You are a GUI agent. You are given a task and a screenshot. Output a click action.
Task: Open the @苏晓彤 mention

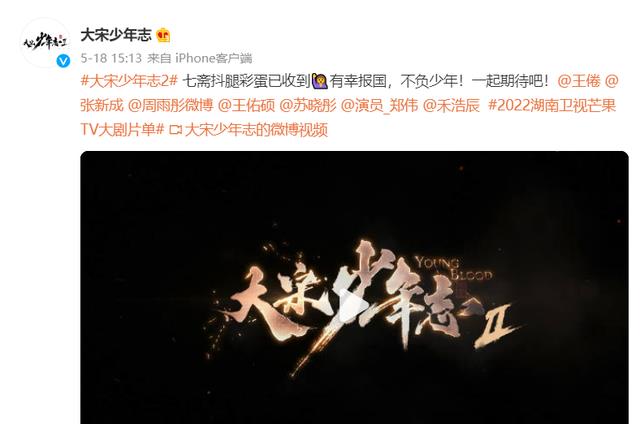(308, 105)
